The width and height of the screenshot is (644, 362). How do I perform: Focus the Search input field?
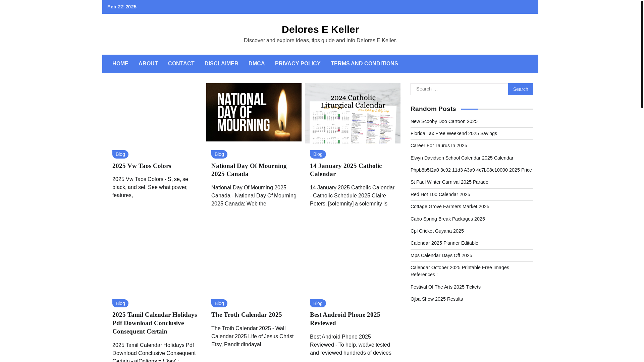tap(459, 89)
